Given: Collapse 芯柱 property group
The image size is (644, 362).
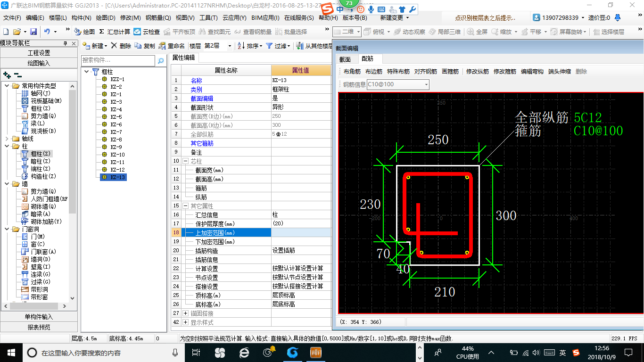Looking at the screenshot, I should click(x=185, y=161).
